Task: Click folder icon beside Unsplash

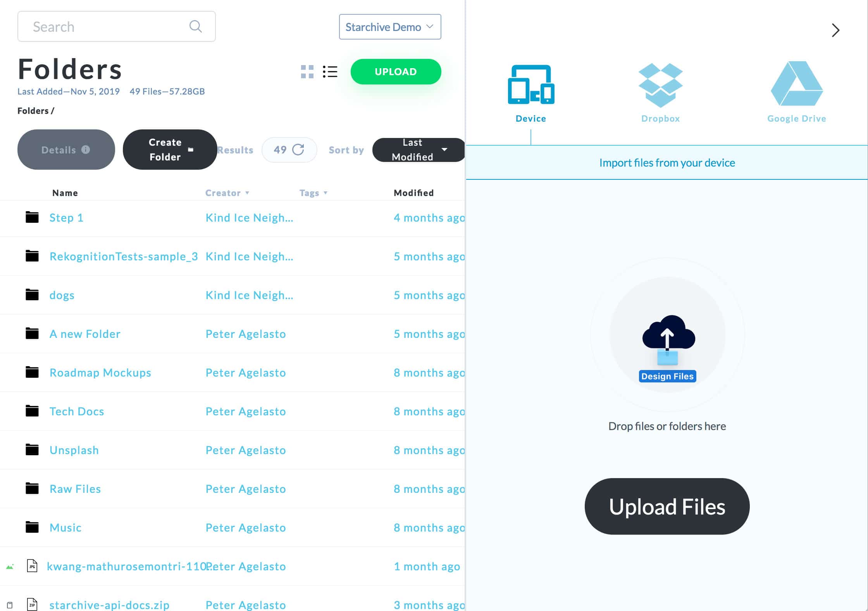Action: [32, 449]
